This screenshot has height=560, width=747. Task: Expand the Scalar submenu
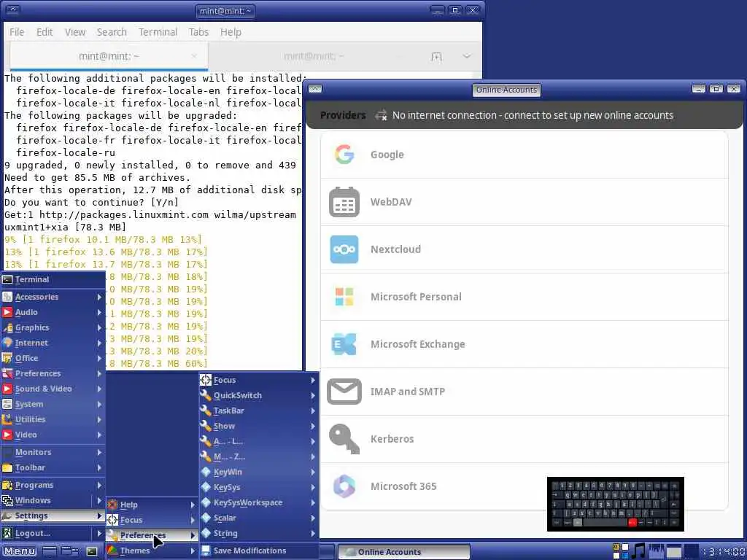pos(259,518)
